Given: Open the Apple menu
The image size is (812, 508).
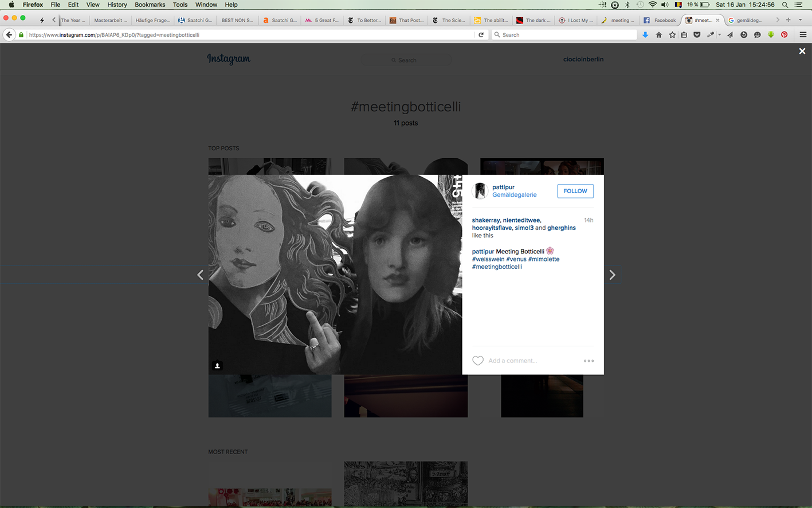Looking at the screenshot, I should pyautogui.click(x=11, y=5).
